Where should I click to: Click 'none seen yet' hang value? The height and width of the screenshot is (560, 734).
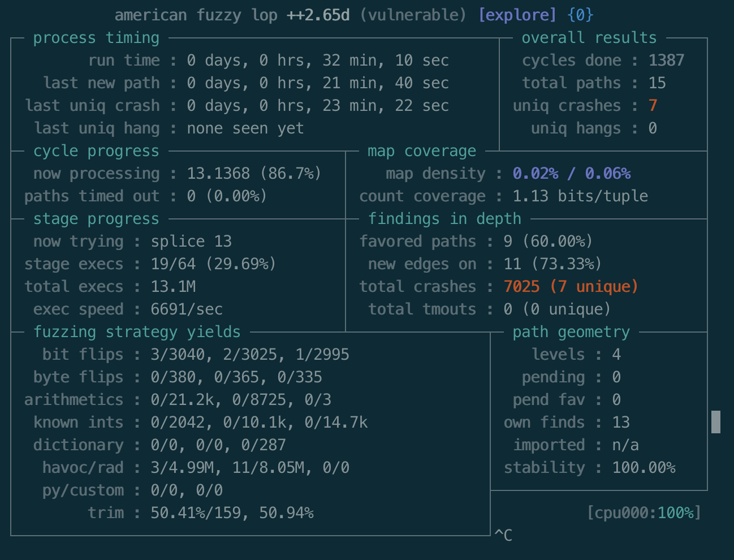pos(245,128)
